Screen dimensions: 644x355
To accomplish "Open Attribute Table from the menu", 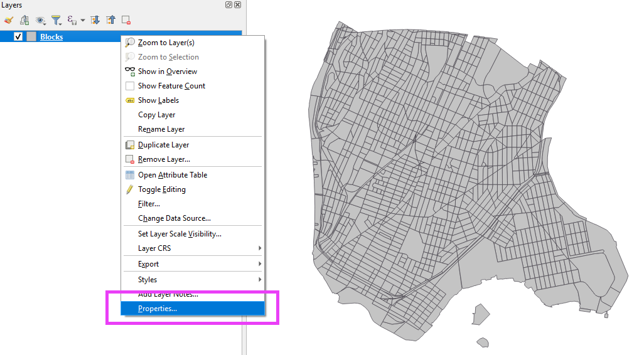I will (x=192, y=175).
